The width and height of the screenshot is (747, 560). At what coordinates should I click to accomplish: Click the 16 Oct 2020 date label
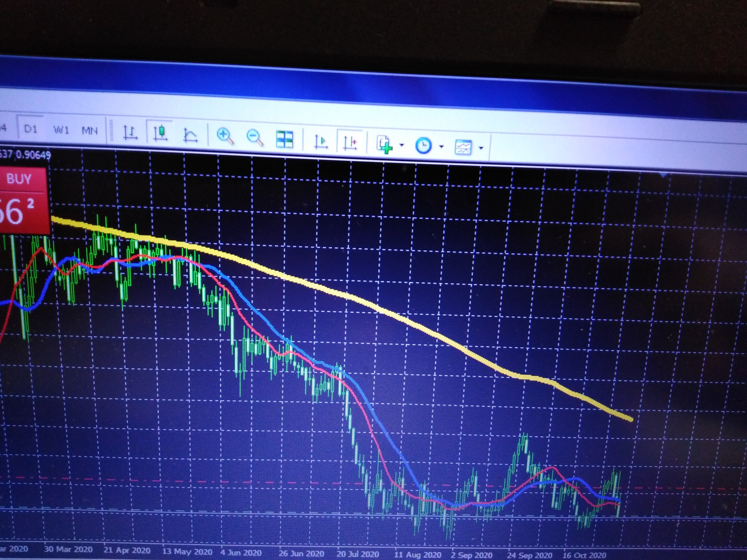pyautogui.click(x=584, y=555)
